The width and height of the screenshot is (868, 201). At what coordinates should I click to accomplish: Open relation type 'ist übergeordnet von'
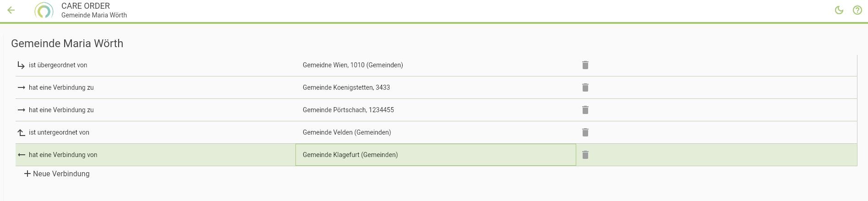(58, 65)
